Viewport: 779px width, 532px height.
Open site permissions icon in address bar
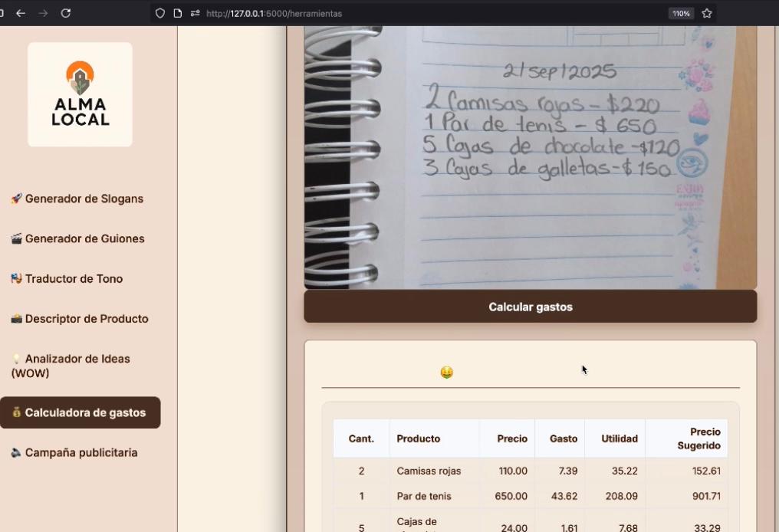point(196,13)
